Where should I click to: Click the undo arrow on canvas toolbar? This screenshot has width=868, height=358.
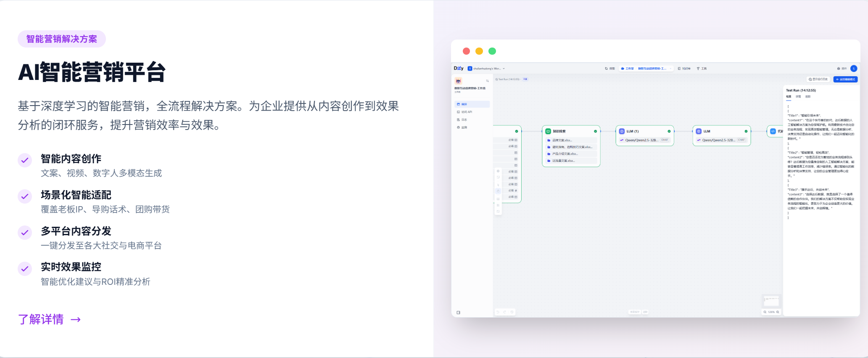pos(498,312)
